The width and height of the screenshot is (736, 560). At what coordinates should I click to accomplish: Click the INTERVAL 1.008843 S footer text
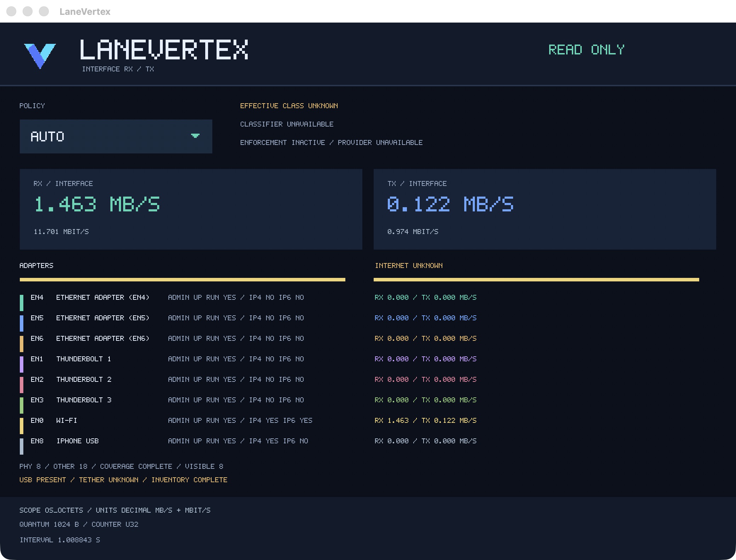(x=60, y=540)
